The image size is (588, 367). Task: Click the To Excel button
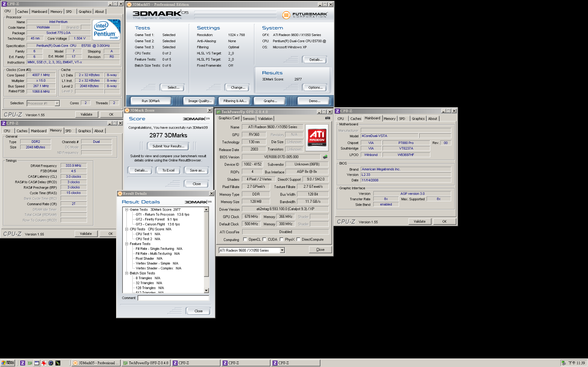pyautogui.click(x=168, y=170)
